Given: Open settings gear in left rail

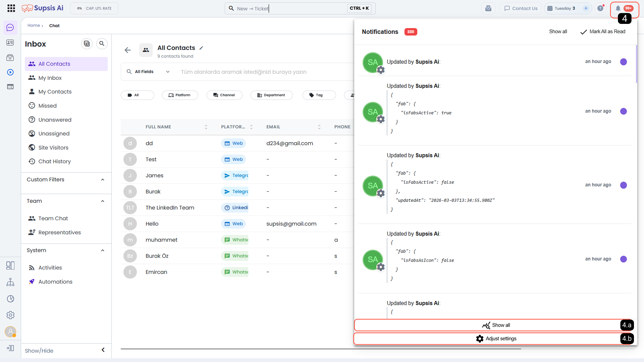Looking at the screenshot, I should click(x=10, y=315).
